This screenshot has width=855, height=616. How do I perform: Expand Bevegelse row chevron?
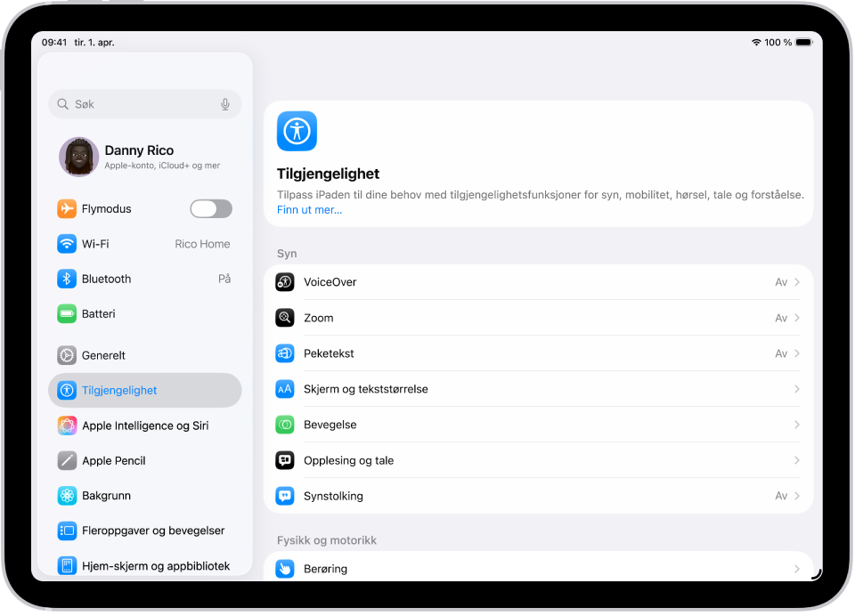(796, 425)
